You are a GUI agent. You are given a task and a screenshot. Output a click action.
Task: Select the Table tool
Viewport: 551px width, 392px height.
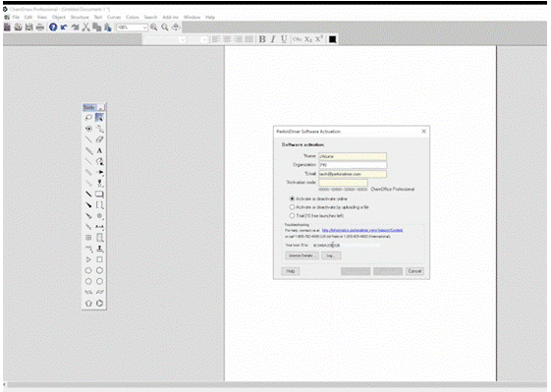pyautogui.click(x=88, y=238)
